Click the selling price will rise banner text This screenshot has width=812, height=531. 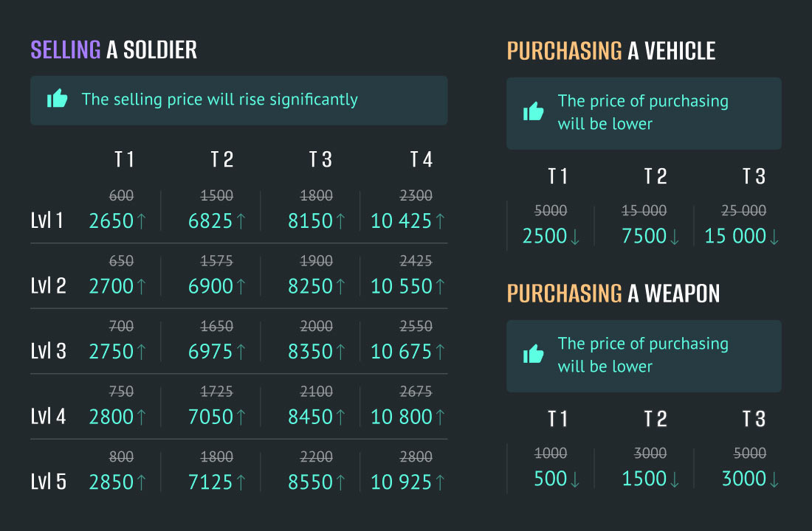[219, 99]
